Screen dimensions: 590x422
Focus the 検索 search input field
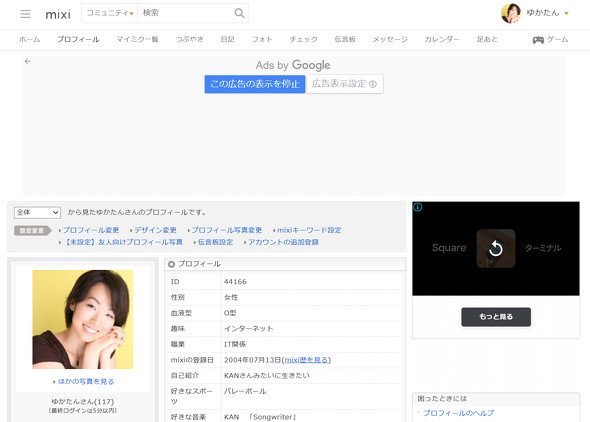186,13
